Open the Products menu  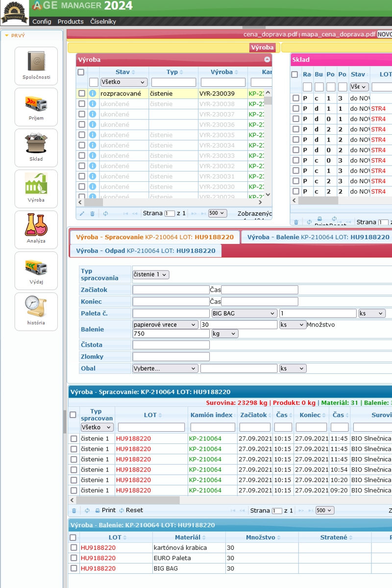tap(71, 22)
